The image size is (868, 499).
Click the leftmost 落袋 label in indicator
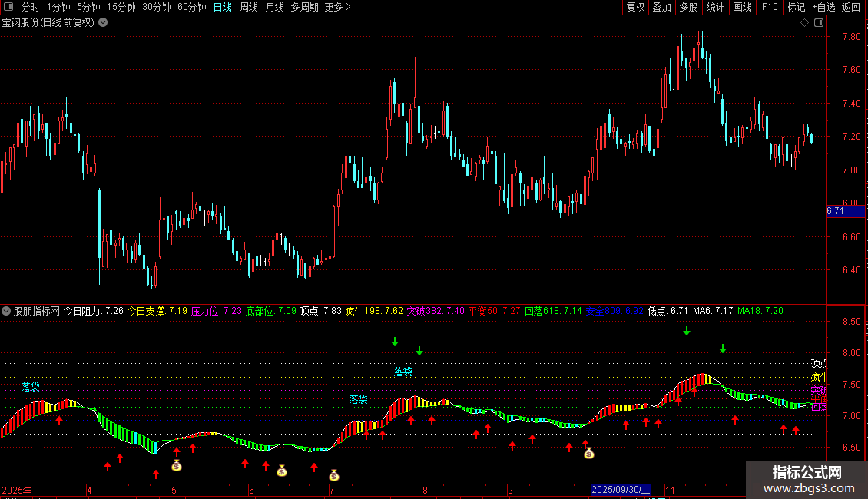[x=31, y=387]
